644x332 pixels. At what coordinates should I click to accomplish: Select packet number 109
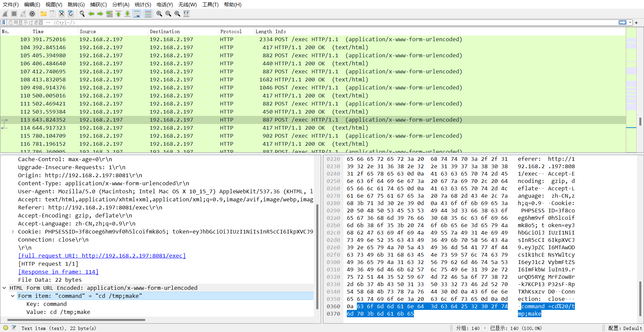(x=313, y=87)
